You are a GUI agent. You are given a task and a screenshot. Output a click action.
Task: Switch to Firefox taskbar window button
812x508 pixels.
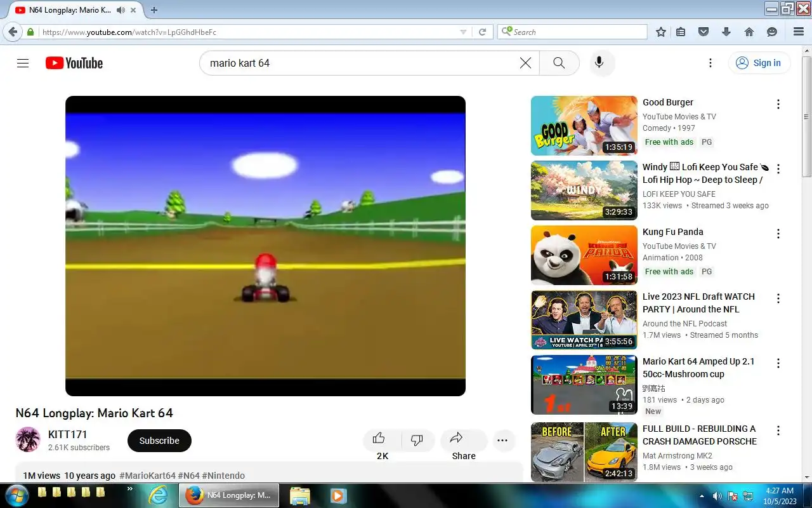tap(230, 495)
